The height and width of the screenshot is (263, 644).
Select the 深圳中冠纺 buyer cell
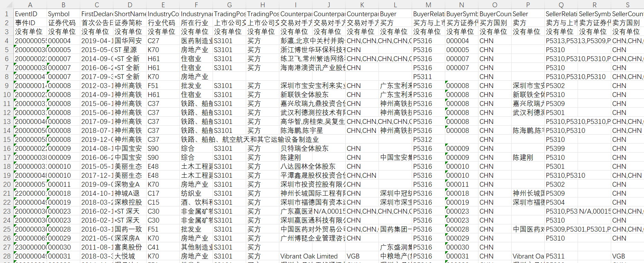(395, 193)
